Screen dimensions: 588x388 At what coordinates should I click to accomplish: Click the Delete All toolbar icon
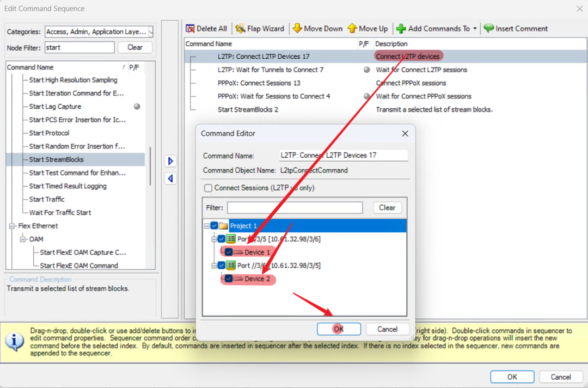[191, 29]
